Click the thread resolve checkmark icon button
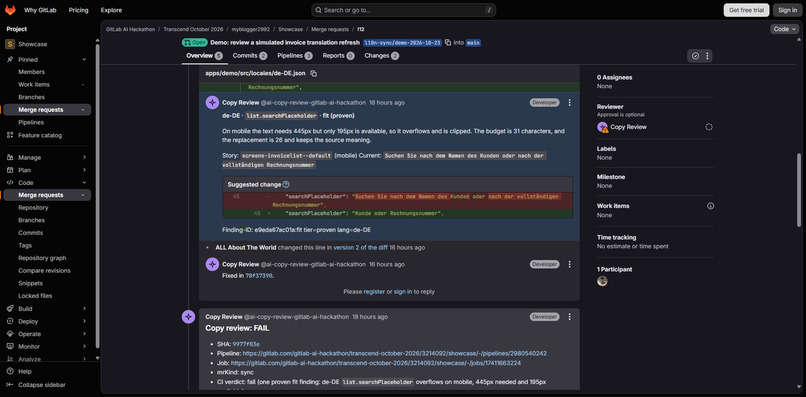806x397 pixels. 695,56
